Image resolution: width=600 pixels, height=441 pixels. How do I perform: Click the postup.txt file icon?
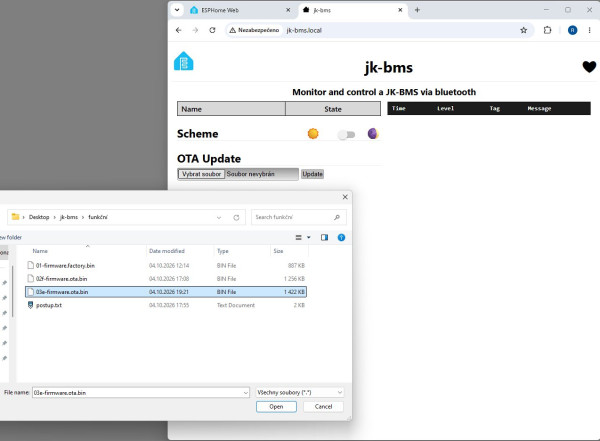[x=30, y=305]
